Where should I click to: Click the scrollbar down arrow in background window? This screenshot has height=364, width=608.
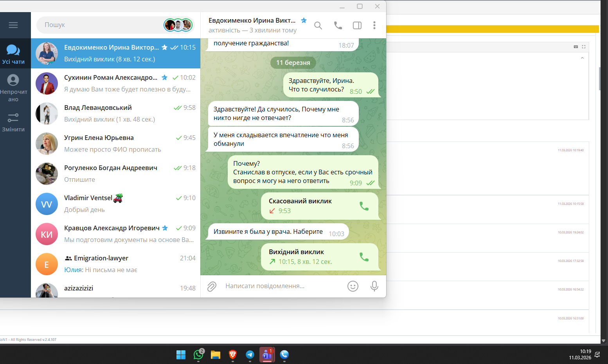tap(604, 341)
